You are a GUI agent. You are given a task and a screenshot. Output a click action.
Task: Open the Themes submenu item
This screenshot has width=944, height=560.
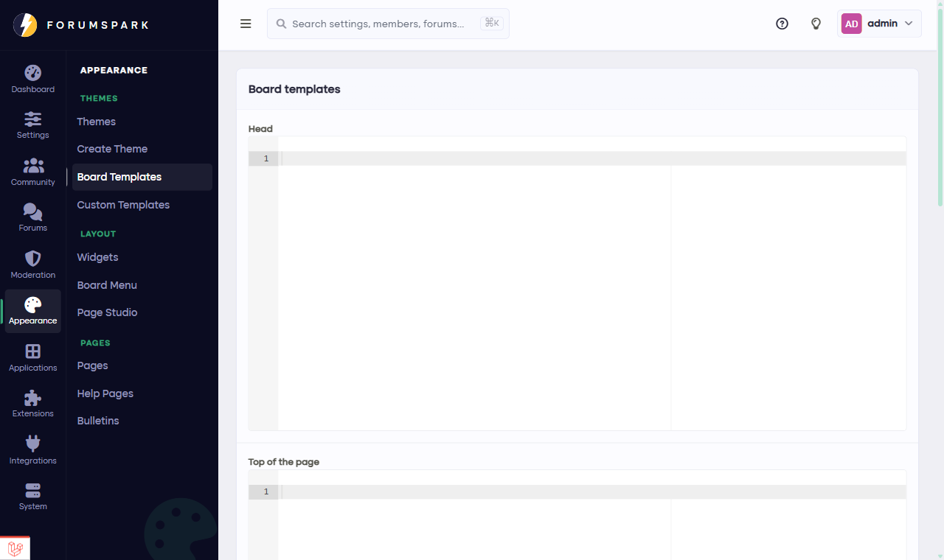pyautogui.click(x=97, y=122)
